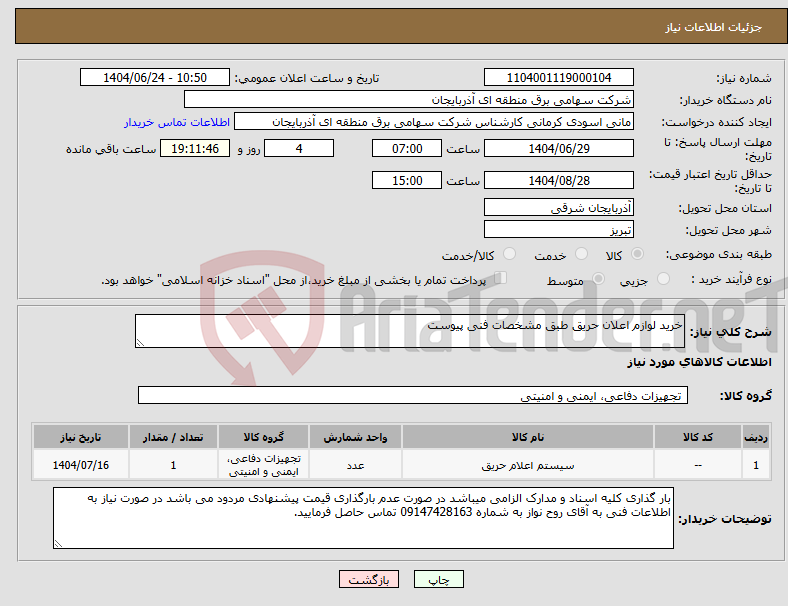The image size is (788, 606).
Task: Click the گروه کالا table column header
Action: (x=263, y=437)
